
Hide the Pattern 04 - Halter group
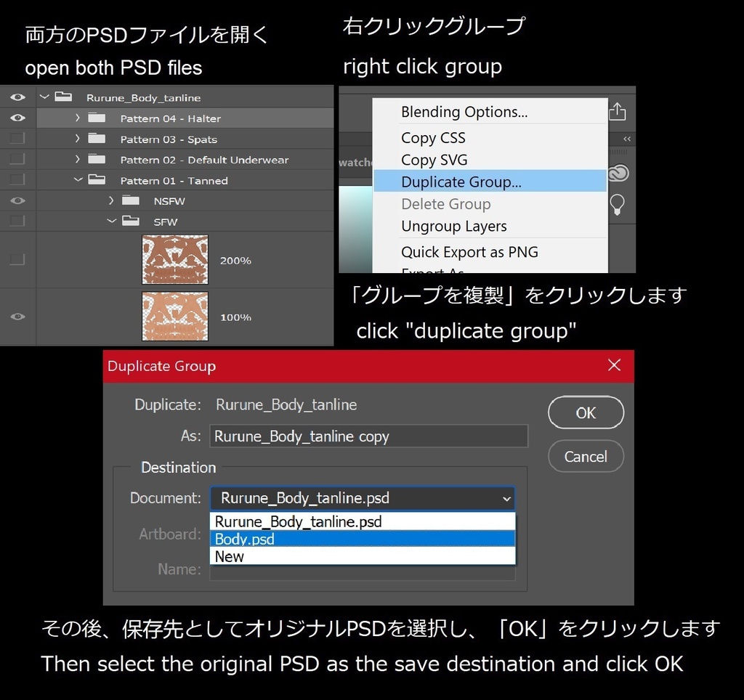click(x=17, y=118)
